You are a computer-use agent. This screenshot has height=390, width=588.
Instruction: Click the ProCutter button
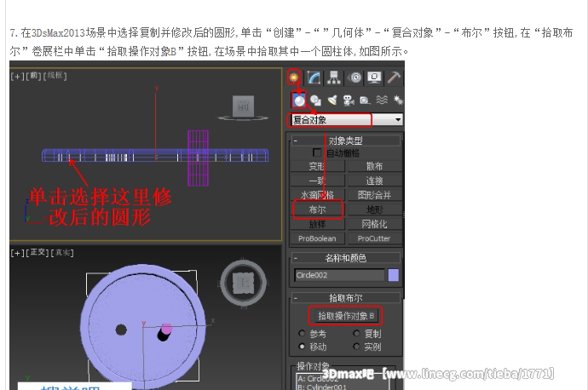click(x=374, y=238)
